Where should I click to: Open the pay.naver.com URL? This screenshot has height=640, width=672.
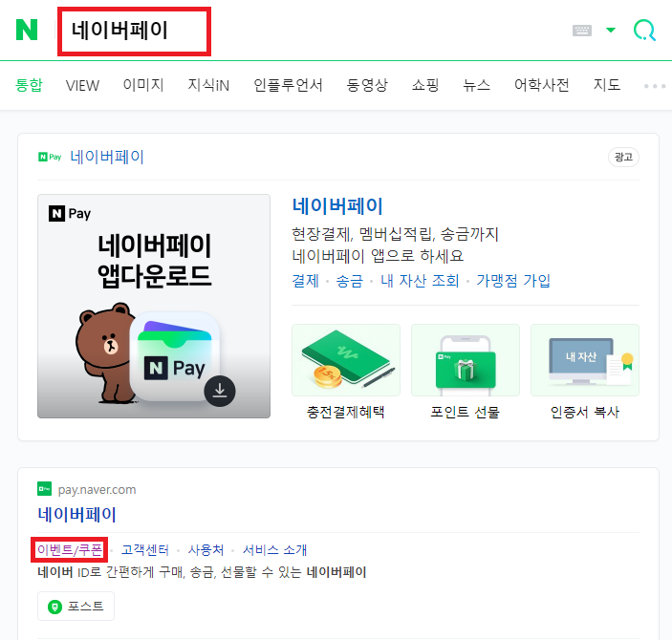click(97, 489)
